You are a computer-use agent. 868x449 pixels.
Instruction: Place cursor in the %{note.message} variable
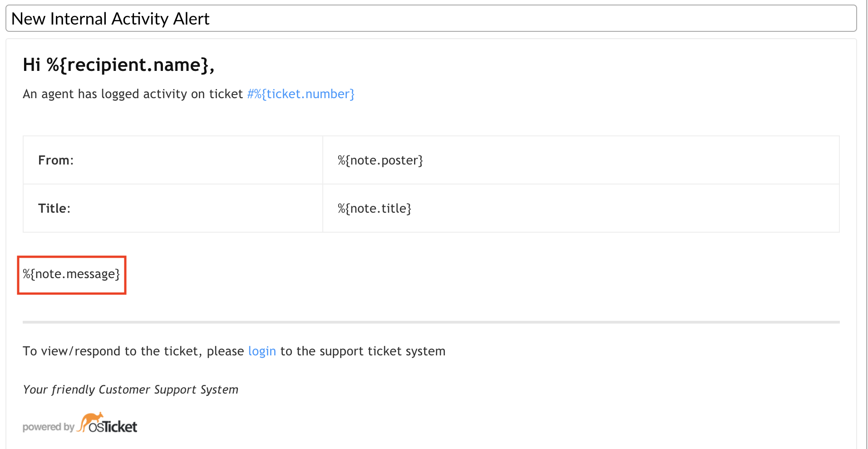[71, 274]
